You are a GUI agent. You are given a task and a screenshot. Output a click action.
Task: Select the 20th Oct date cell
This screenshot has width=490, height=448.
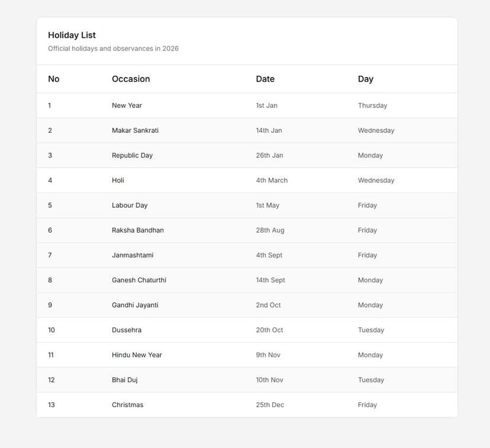[x=269, y=330]
